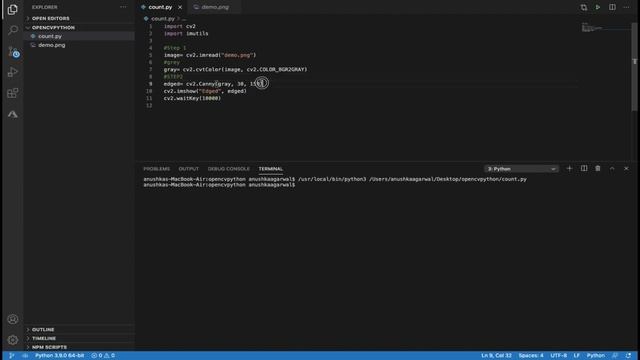Switch to the count.py editor tab
This screenshot has width=640, height=360.
click(160, 7)
